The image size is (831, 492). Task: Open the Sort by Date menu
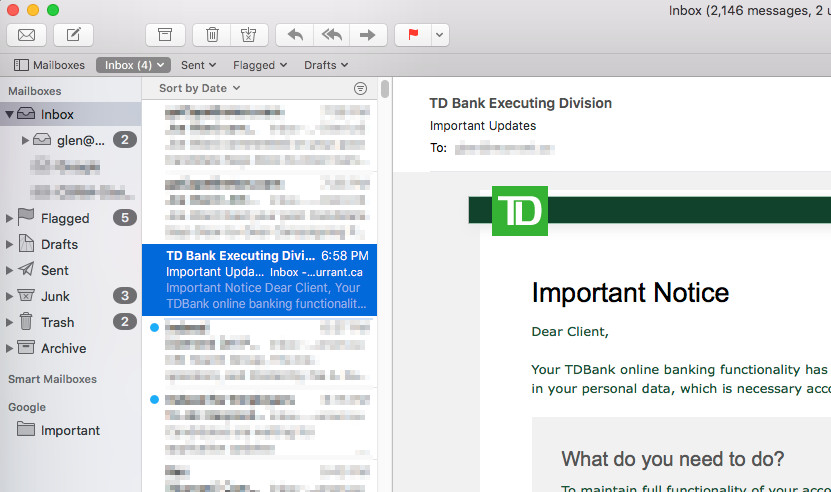coord(199,88)
